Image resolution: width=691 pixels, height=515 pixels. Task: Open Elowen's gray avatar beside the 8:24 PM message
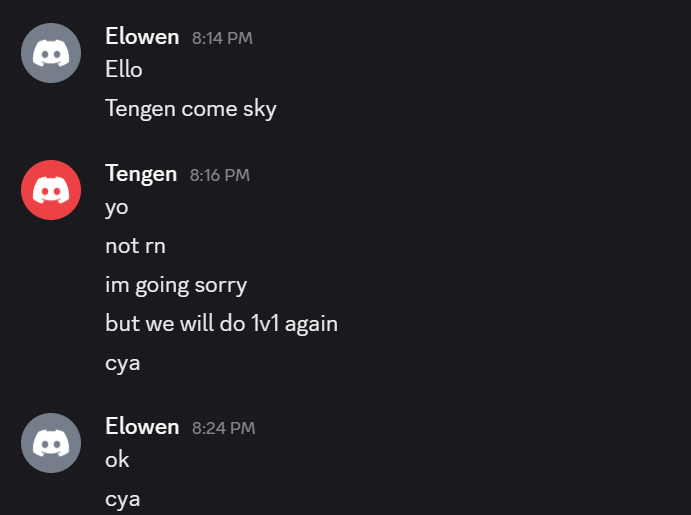[51, 443]
